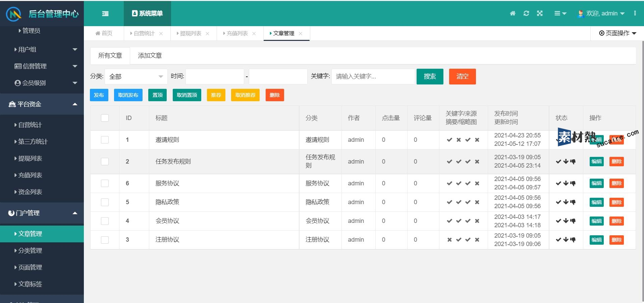Image resolution: width=644 pixels, height=303 pixels.
Task: Close the 充值列表 tab
Action: point(254,34)
